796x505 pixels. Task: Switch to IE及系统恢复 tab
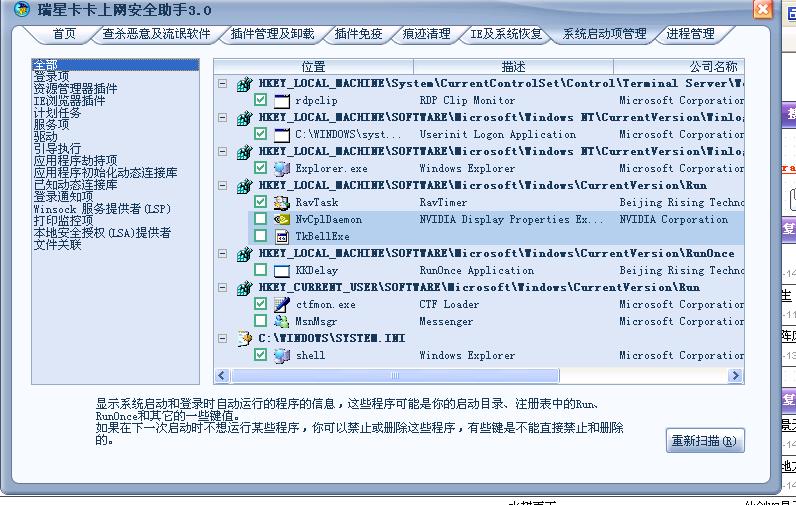click(507, 34)
